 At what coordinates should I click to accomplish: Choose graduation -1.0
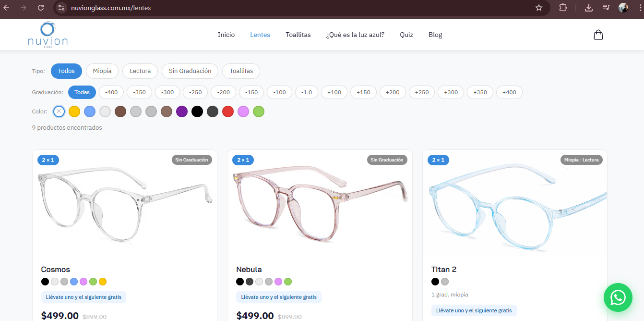[307, 92]
